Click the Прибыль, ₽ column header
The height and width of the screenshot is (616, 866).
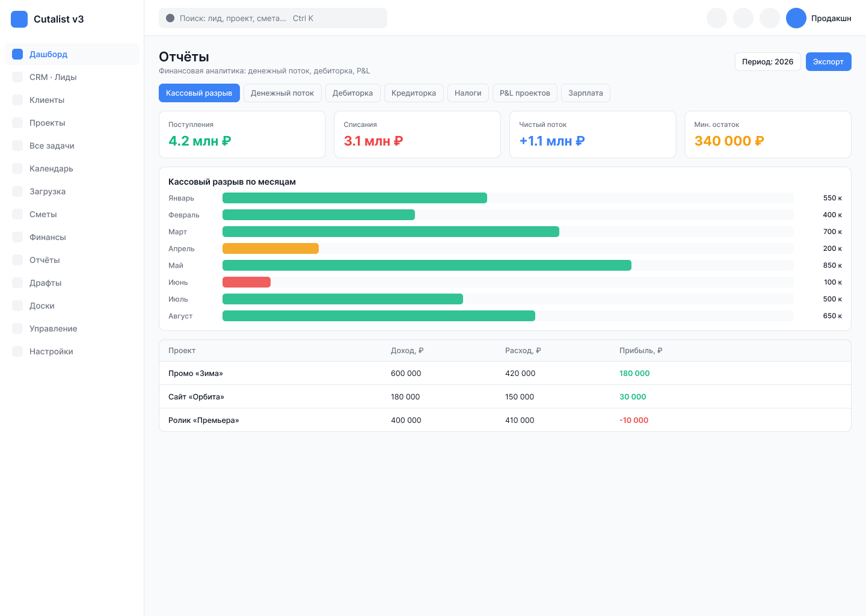point(641,351)
